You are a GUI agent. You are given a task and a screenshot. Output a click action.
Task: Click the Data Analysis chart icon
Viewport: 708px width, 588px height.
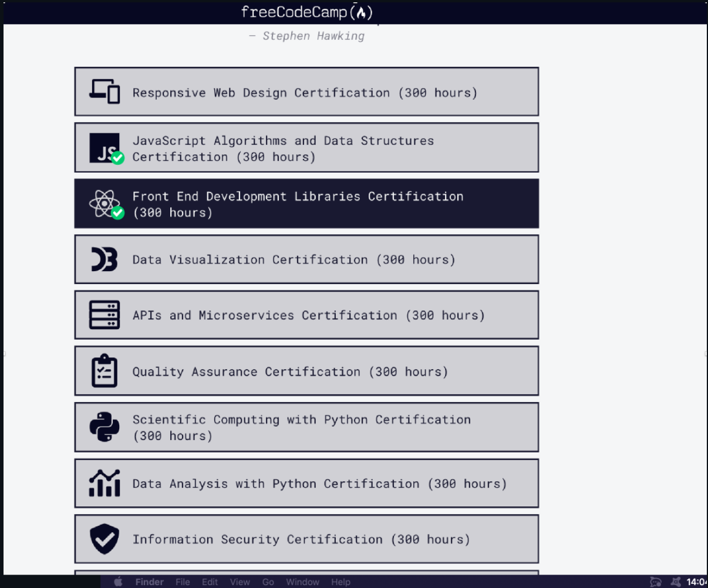[104, 483]
